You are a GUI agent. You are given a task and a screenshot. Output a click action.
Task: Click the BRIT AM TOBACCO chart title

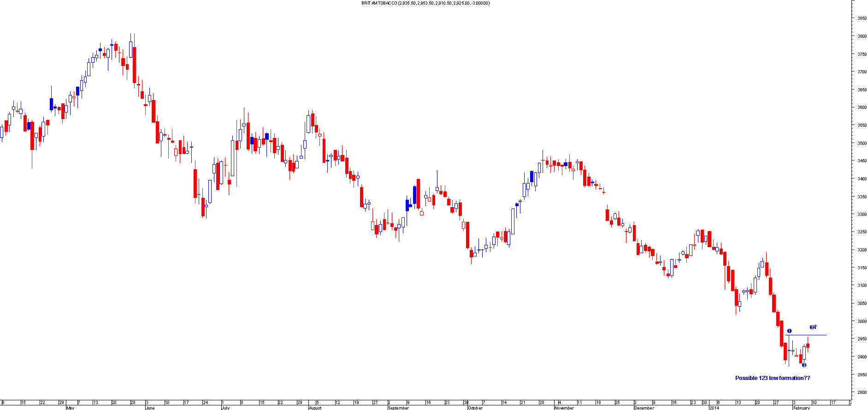click(x=425, y=3)
